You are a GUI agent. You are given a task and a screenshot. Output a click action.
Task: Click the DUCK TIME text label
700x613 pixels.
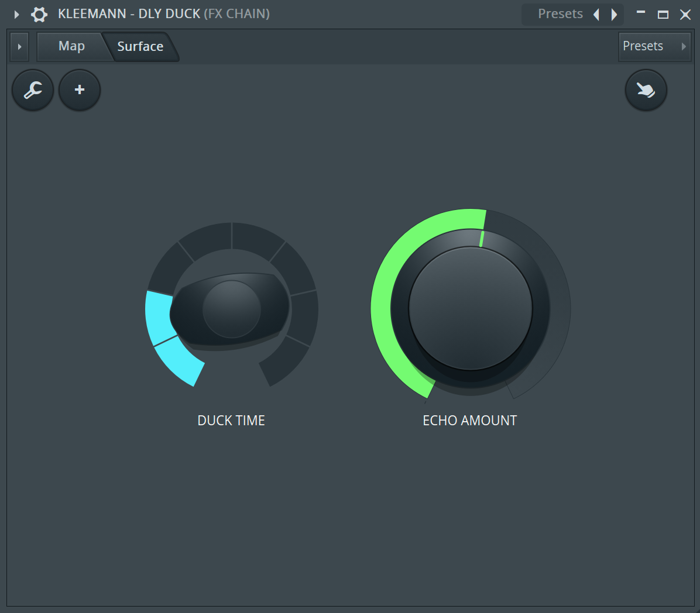click(231, 421)
